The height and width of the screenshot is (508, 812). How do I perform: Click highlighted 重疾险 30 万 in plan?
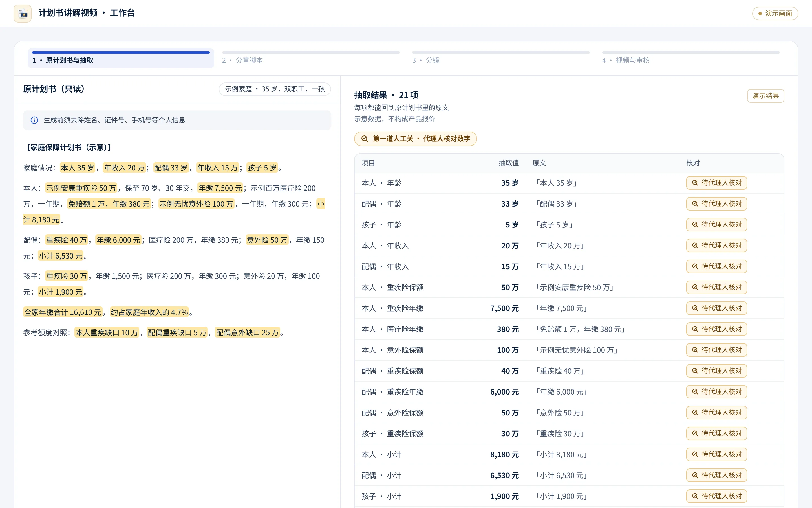tap(67, 276)
